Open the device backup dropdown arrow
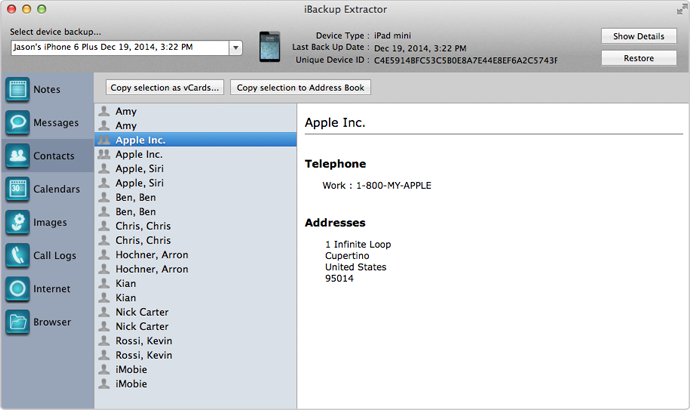The width and height of the screenshot is (690, 410). coord(235,48)
